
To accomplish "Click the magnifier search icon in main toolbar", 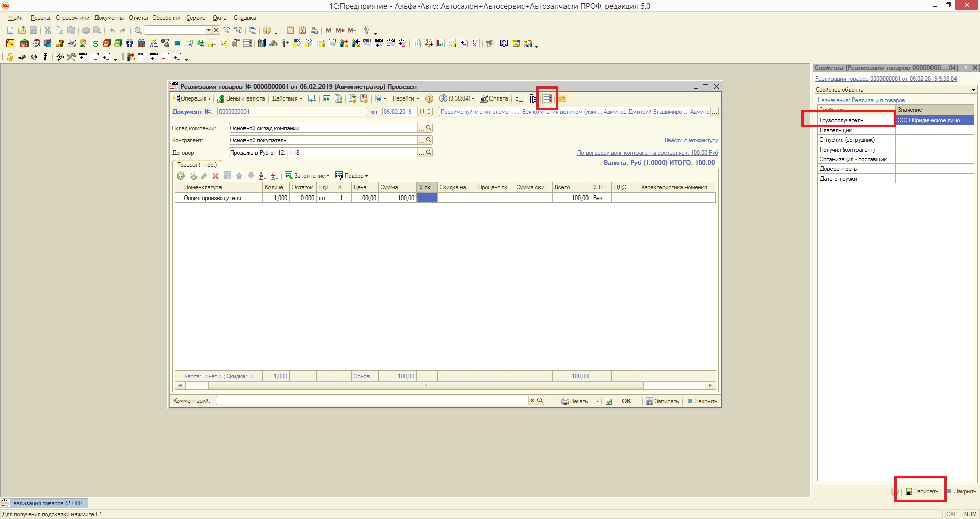I will coord(138,30).
